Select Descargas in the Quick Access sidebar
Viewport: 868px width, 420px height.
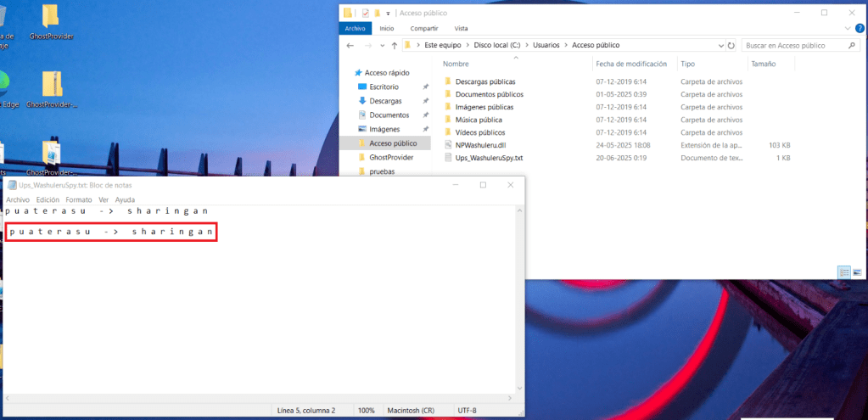click(385, 101)
